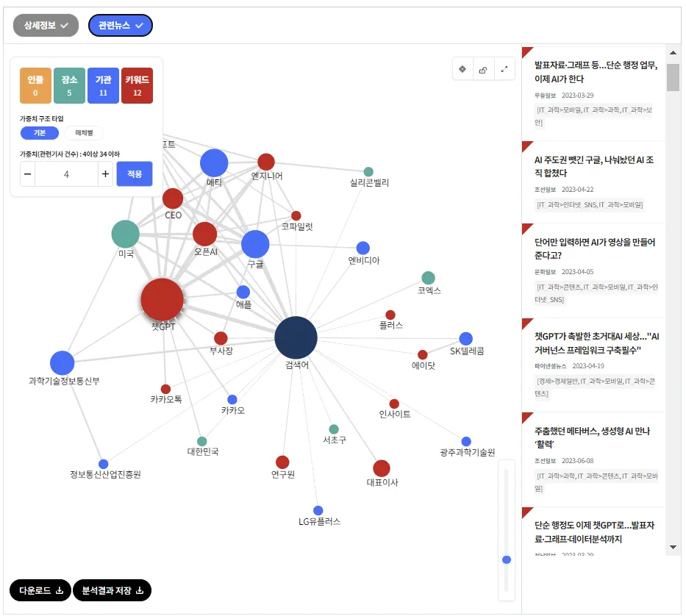686x616 pixels.
Task: Click the CEO keyword node
Action: [x=173, y=198]
